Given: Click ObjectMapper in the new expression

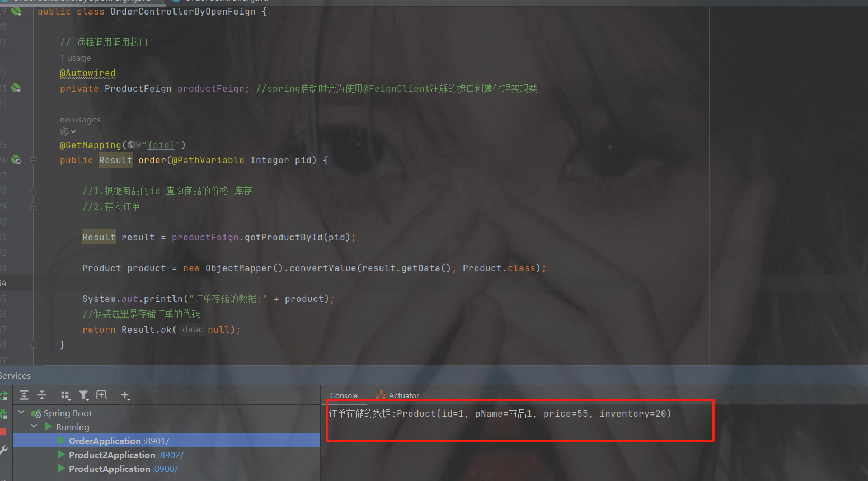Looking at the screenshot, I should pos(239,268).
